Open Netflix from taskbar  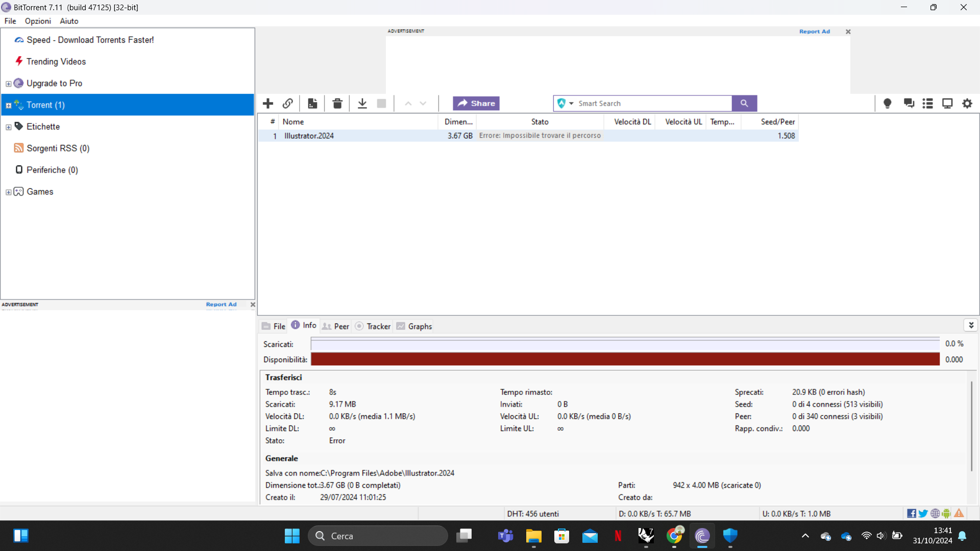618,536
